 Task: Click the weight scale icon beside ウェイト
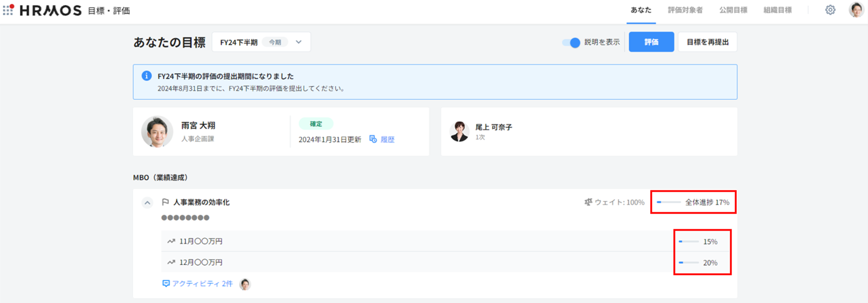(588, 202)
